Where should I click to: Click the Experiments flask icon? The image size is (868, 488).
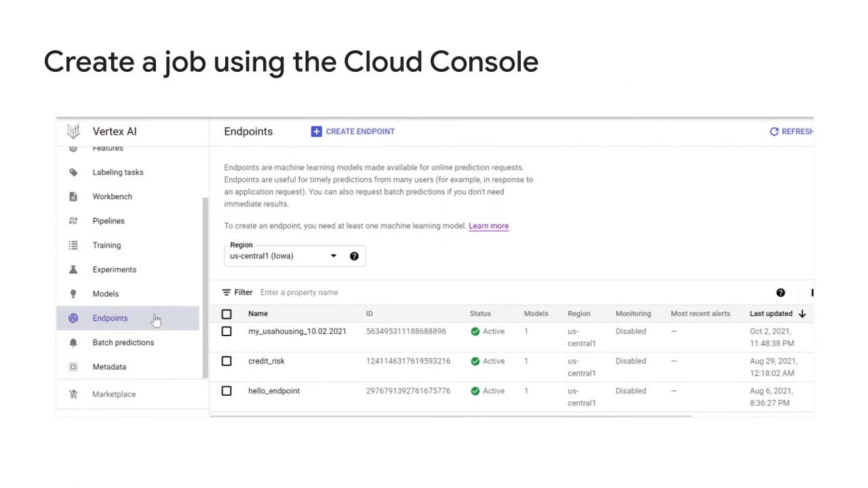(x=73, y=270)
